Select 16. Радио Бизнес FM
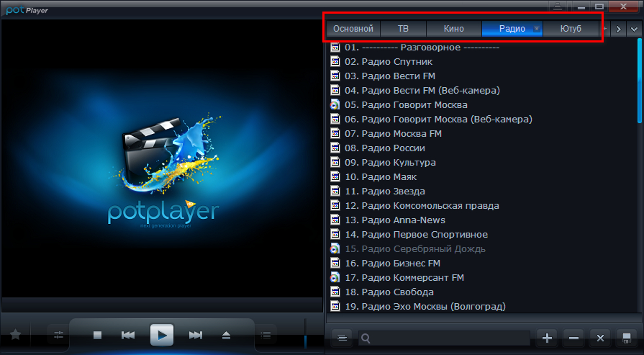The width and height of the screenshot is (644, 355). 392,264
